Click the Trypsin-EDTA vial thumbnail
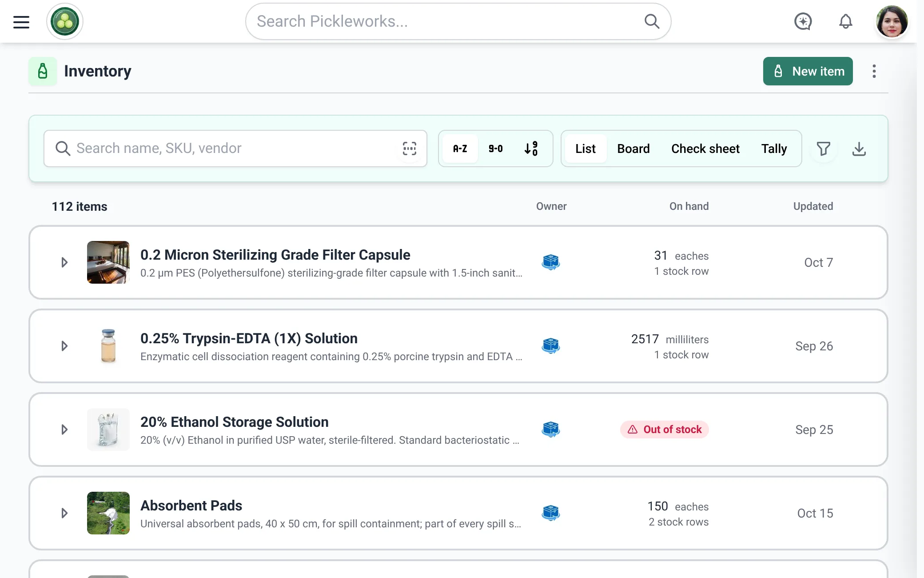This screenshot has width=924, height=578. [x=108, y=346]
